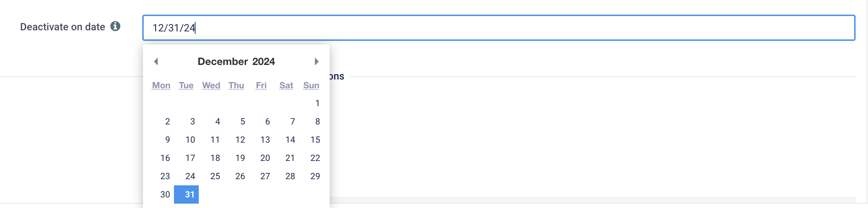Go to next month arrow

click(317, 61)
